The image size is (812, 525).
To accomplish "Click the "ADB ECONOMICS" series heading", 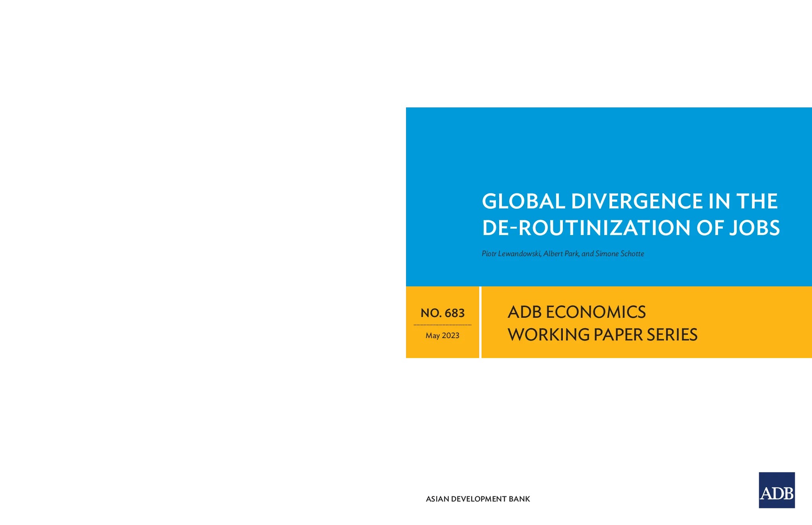I will 577,312.
